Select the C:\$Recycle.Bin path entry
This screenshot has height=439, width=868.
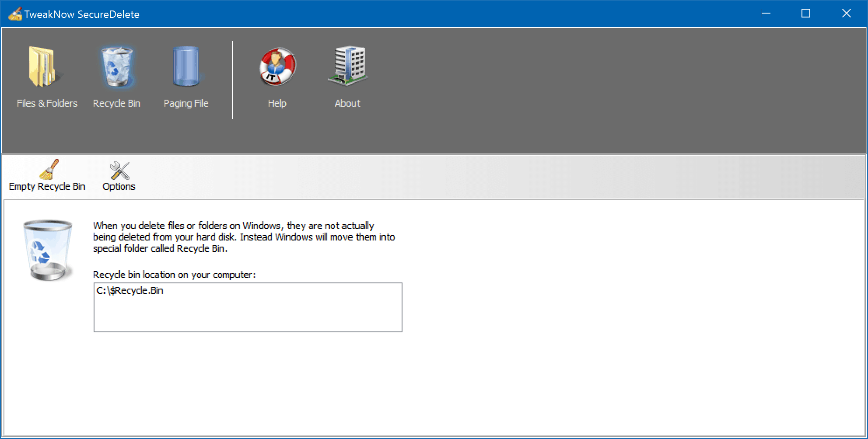(130, 291)
